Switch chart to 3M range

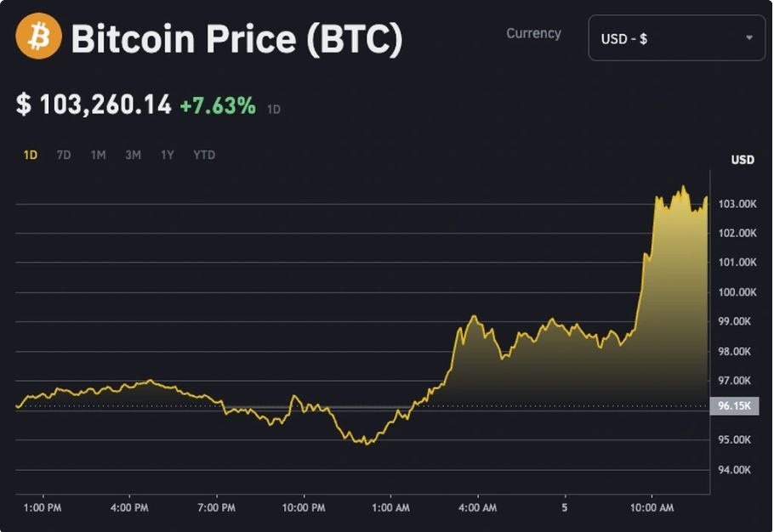(134, 155)
